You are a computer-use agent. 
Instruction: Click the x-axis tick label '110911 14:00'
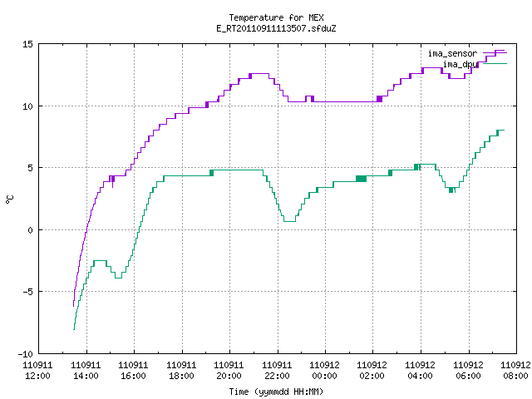click(x=86, y=370)
